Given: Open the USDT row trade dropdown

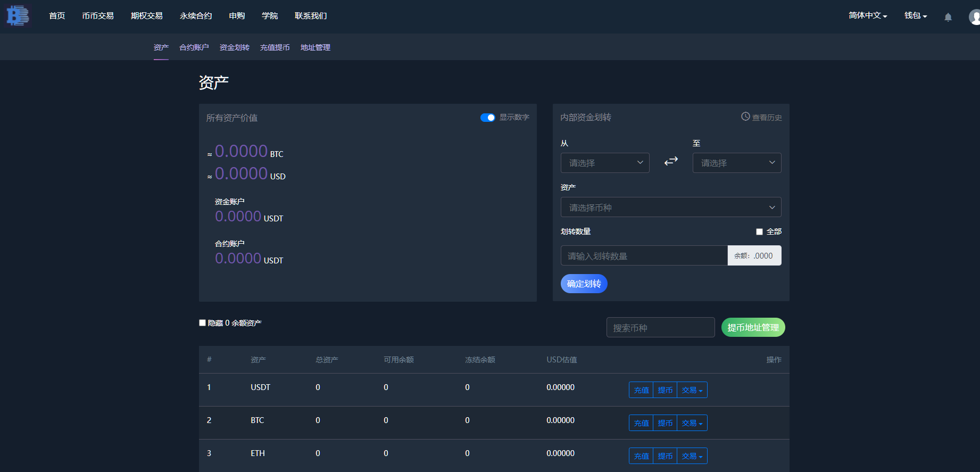Looking at the screenshot, I should click(692, 390).
